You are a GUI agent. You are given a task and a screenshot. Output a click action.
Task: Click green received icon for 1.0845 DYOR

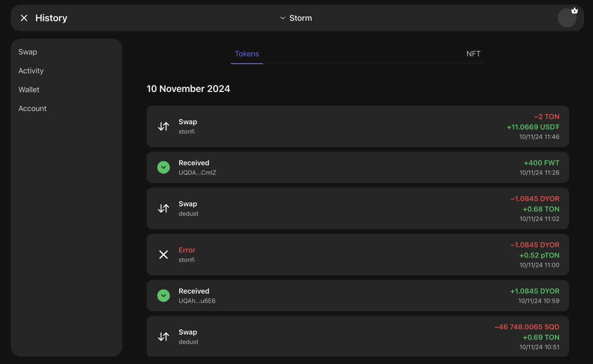[x=164, y=296]
